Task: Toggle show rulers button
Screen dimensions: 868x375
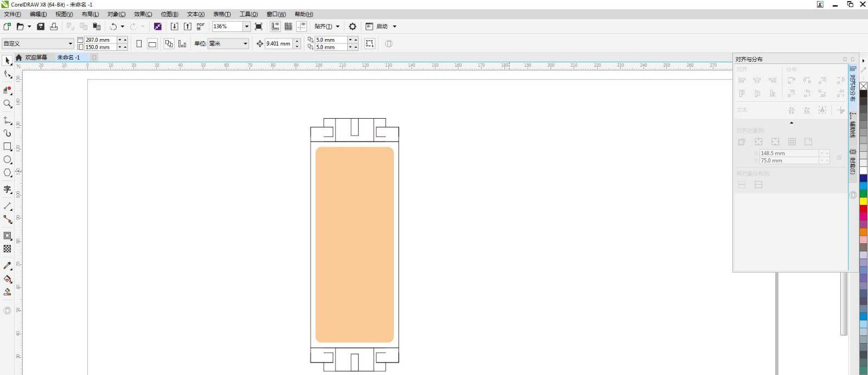Action: point(276,27)
